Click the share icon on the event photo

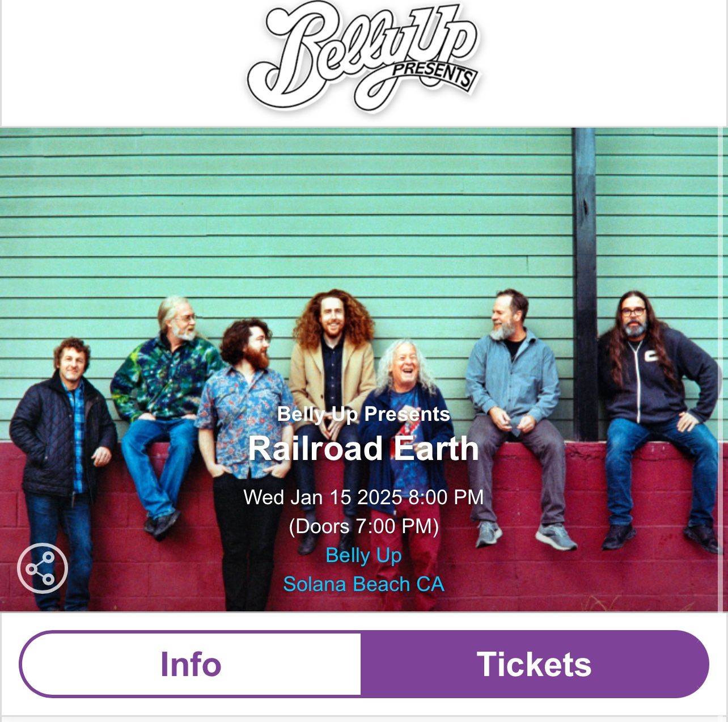pos(43,569)
